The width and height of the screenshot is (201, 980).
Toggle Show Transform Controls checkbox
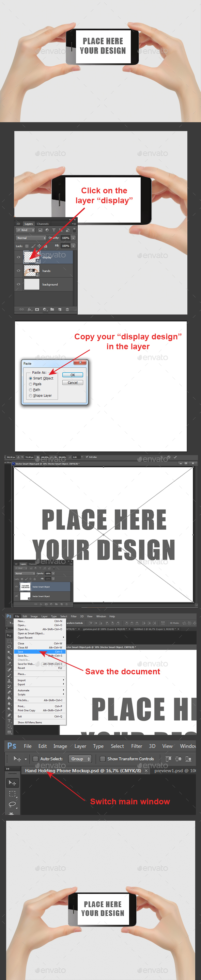coord(103,759)
